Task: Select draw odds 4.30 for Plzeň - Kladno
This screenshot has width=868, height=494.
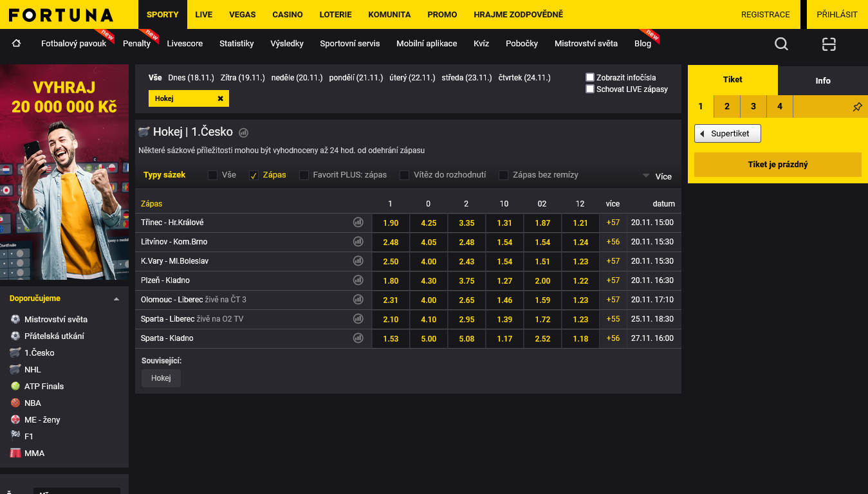Action: (x=429, y=280)
